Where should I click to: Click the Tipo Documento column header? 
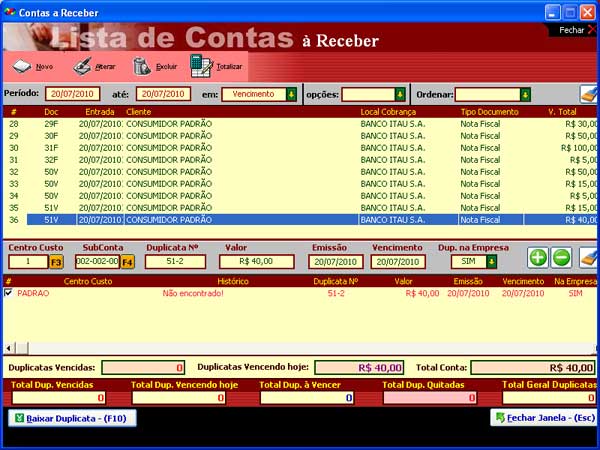point(489,112)
